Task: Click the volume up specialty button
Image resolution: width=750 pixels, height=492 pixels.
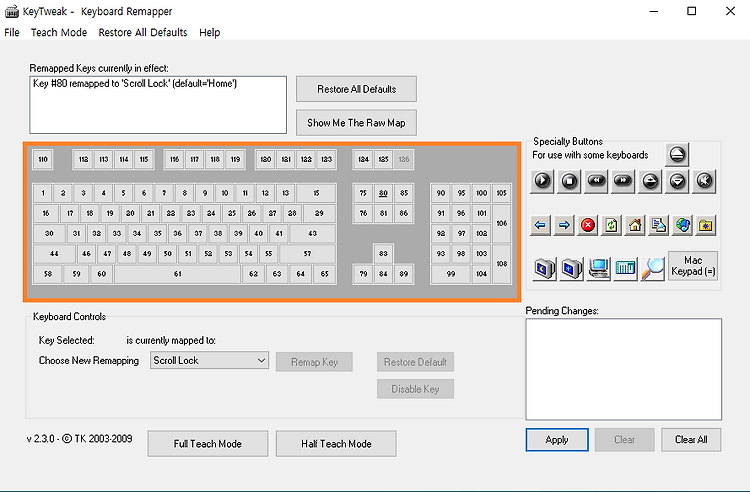Action: pyautogui.click(x=650, y=181)
